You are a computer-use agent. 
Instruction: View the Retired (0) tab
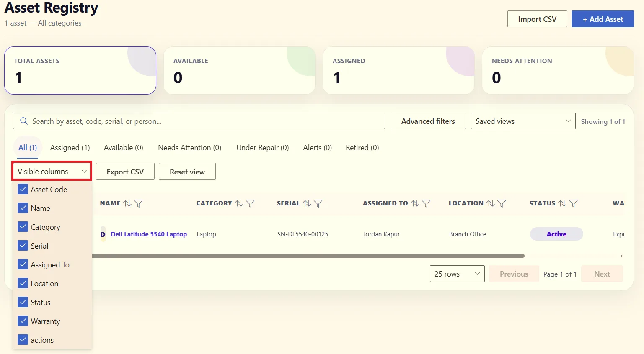(362, 148)
